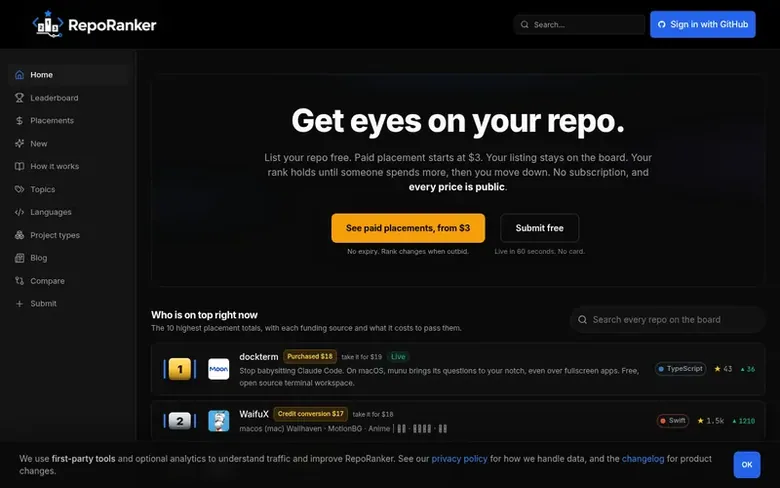Open the WaifuX avatar thumbnail

click(x=218, y=421)
